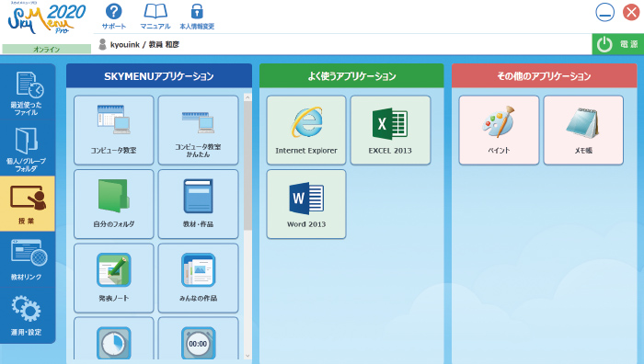The image size is (644, 364).
Task: Minimize the SKYMENU window
Action: [x=605, y=12]
